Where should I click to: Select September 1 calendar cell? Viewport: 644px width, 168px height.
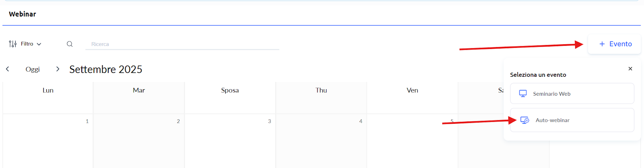(48, 141)
